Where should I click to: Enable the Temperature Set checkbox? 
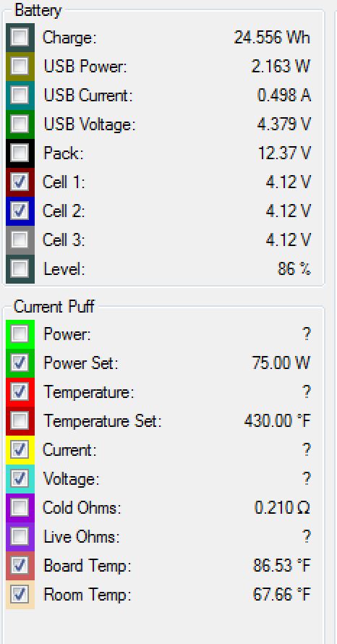(x=20, y=420)
